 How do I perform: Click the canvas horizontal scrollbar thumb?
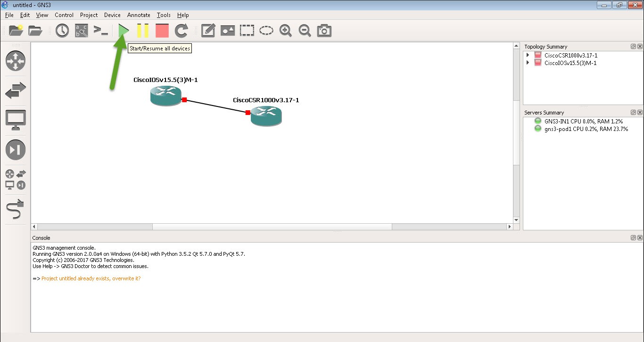tap(272, 227)
